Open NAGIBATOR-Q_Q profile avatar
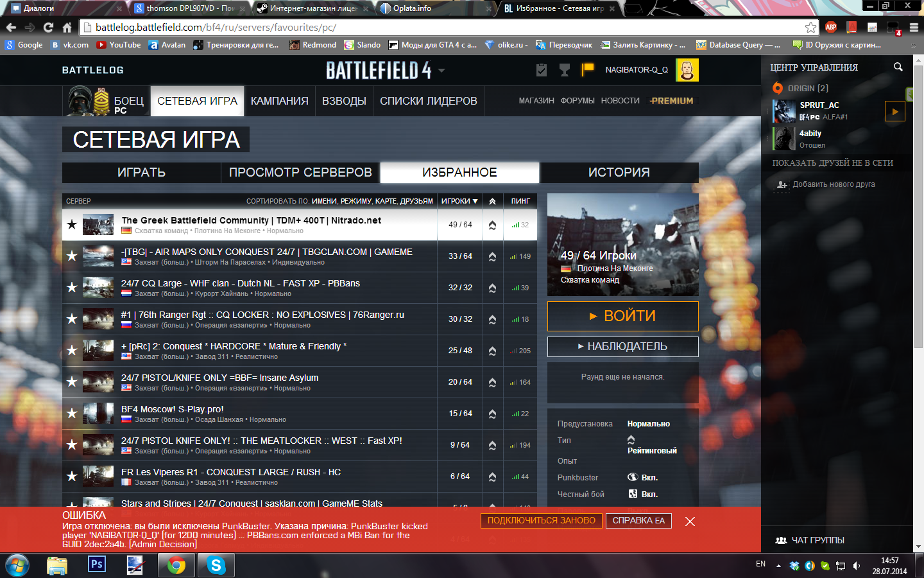 pyautogui.click(x=687, y=70)
